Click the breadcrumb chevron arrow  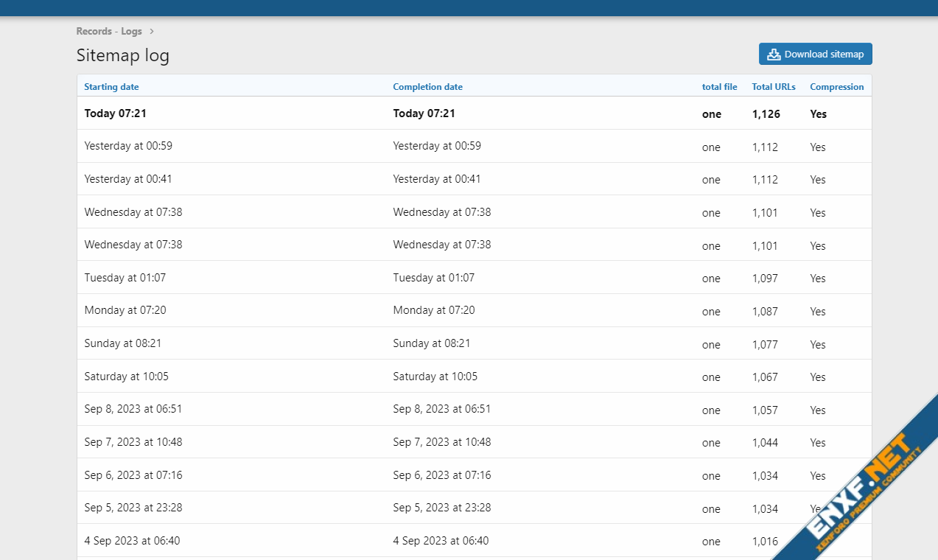point(152,32)
